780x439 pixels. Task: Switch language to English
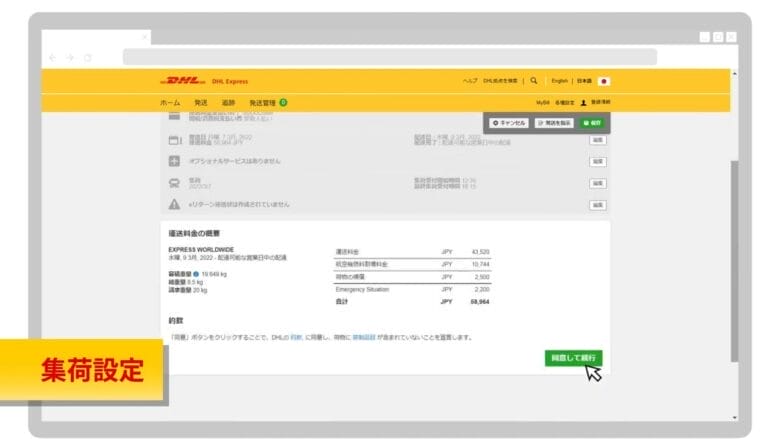tap(560, 81)
